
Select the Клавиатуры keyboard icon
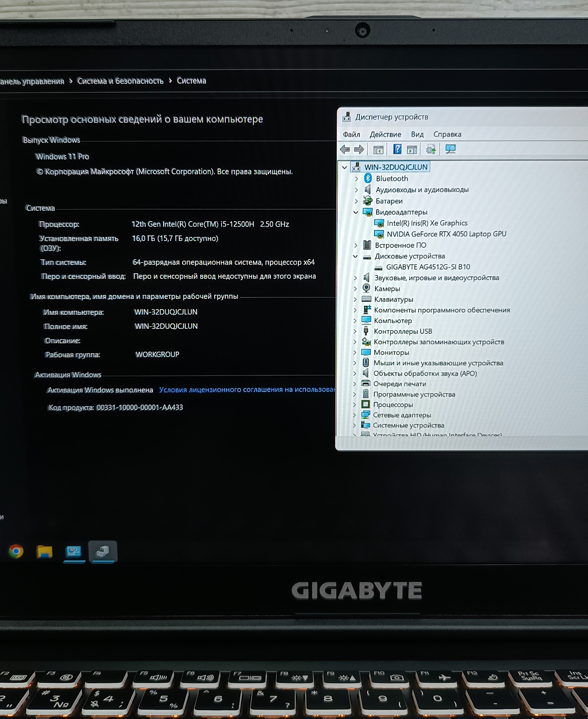click(366, 299)
